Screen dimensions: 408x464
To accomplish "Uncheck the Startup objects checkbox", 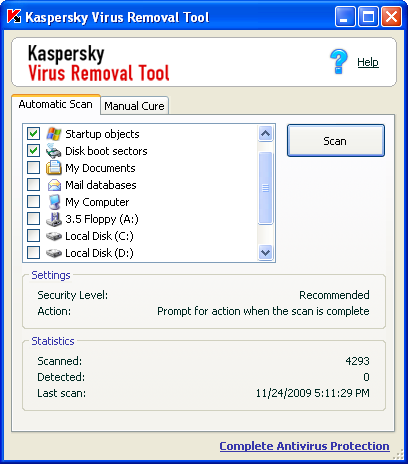I will [33, 134].
